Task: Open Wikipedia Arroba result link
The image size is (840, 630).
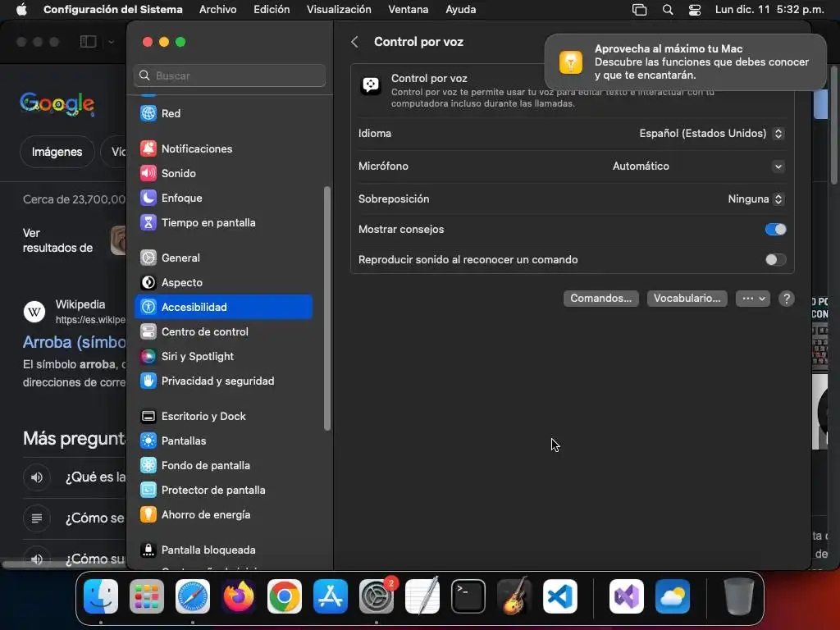Action: pyautogui.click(x=74, y=342)
